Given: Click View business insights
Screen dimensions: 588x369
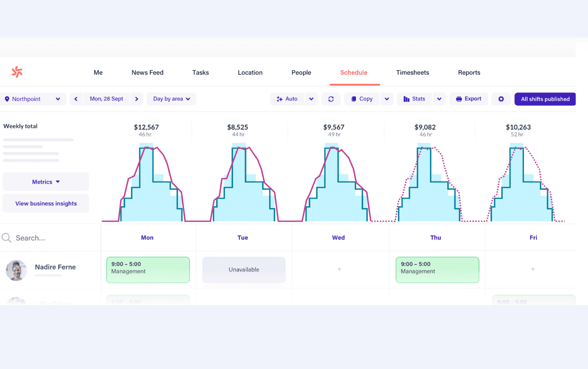Looking at the screenshot, I should [46, 203].
